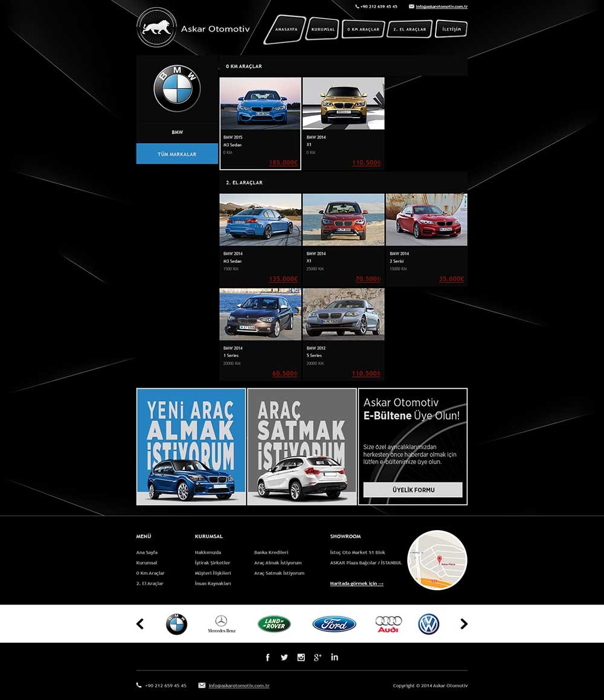
Task: Open the 0 KM ARAÇLAR menu item
Action: point(363,30)
